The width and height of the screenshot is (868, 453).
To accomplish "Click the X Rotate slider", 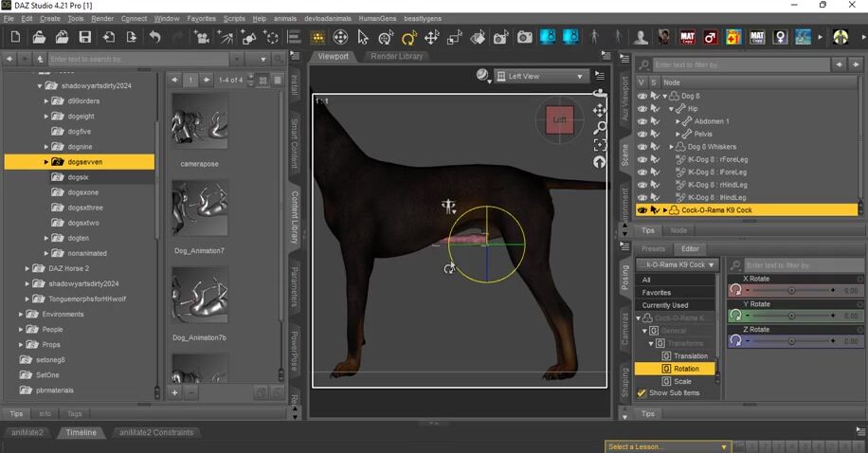I will tap(789, 290).
